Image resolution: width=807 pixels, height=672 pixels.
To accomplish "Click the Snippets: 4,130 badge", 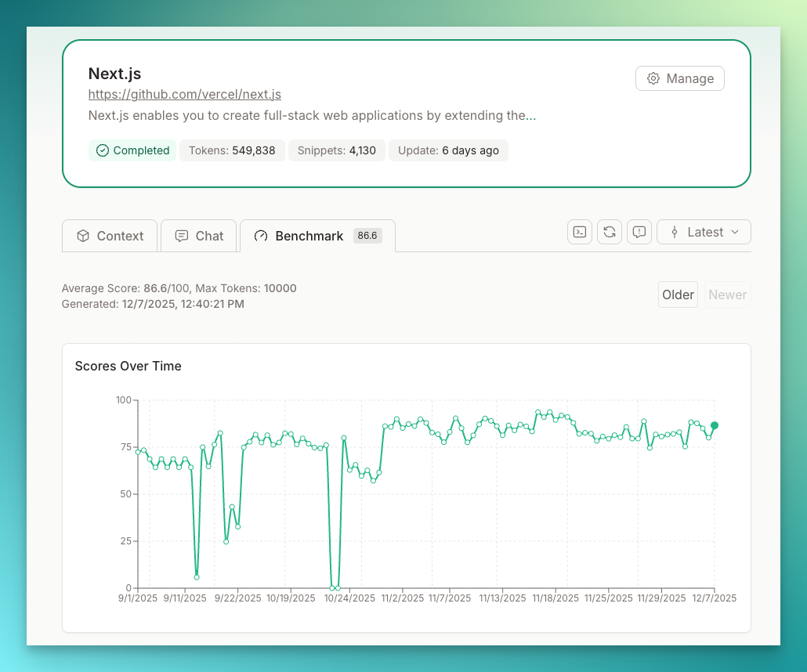I will pyautogui.click(x=337, y=150).
